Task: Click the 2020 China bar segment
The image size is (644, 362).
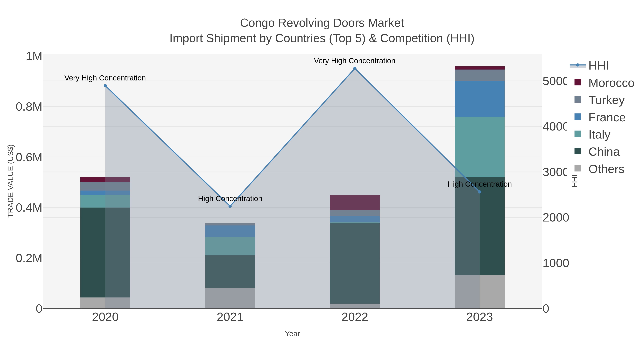Action: coord(105,252)
